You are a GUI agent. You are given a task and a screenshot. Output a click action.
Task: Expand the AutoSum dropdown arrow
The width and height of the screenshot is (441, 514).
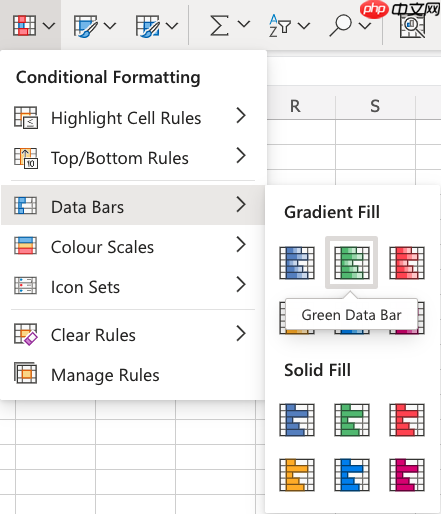244,24
